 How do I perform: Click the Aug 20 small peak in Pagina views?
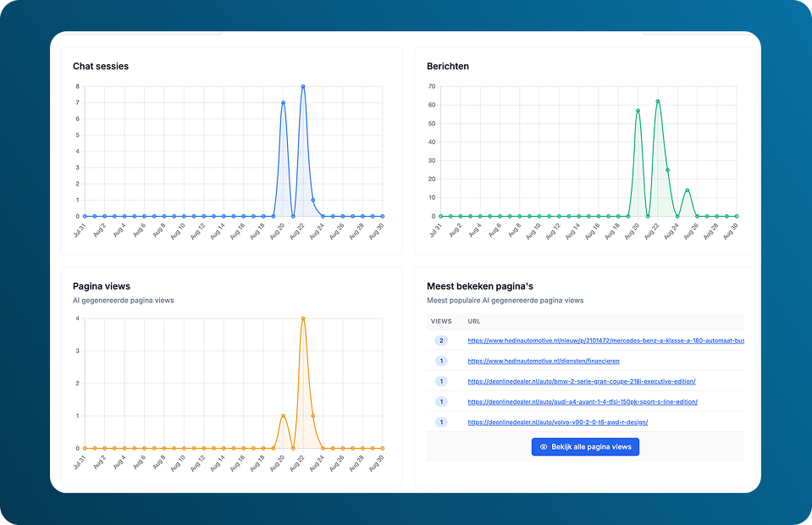coord(283,415)
